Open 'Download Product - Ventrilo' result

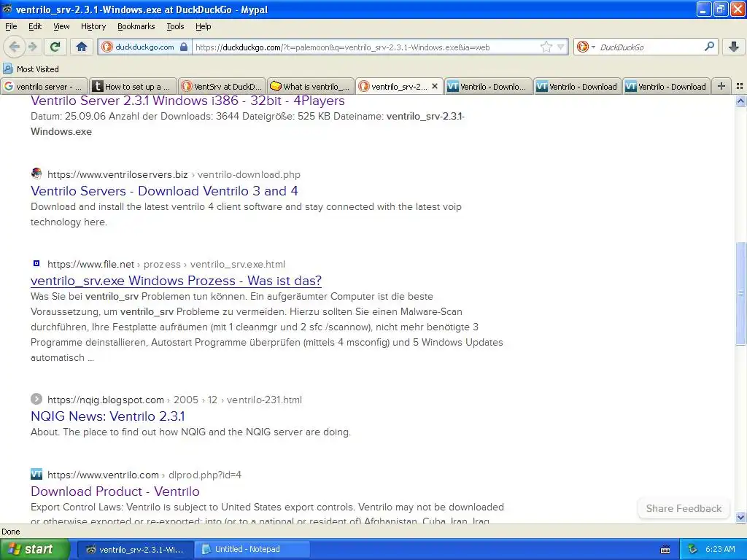(115, 491)
